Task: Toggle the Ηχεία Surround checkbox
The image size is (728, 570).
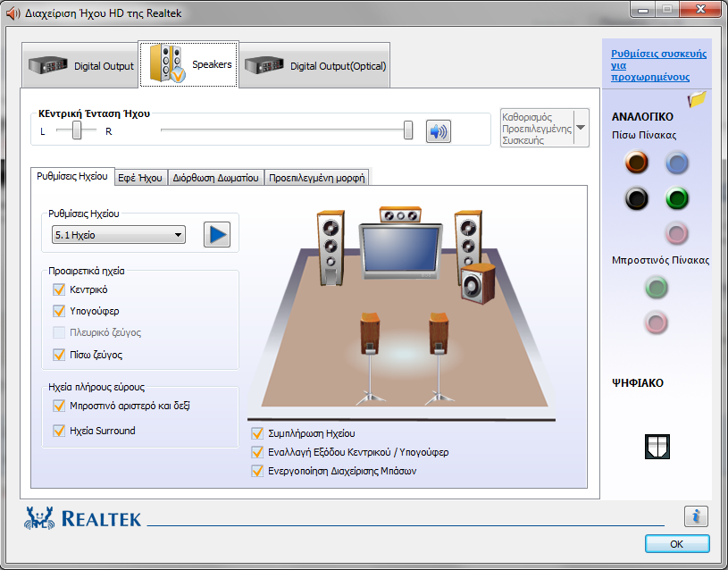Action: coord(59,431)
